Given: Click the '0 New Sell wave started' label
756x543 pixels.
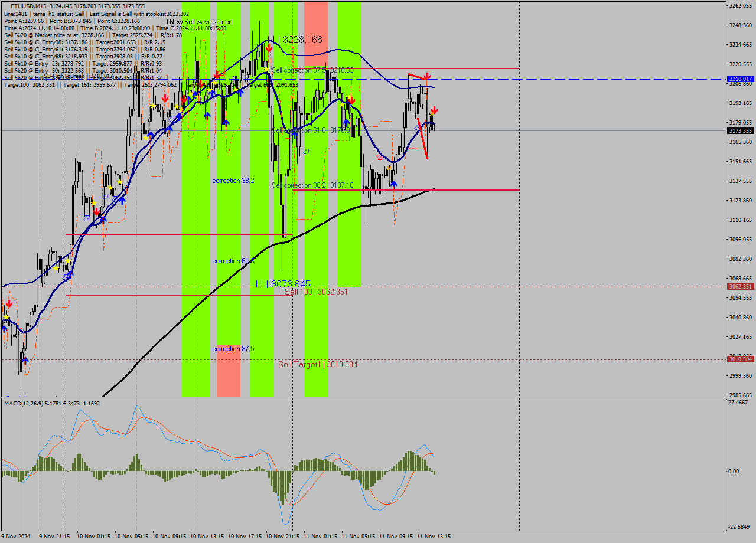Looking at the screenshot, I should point(198,22).
